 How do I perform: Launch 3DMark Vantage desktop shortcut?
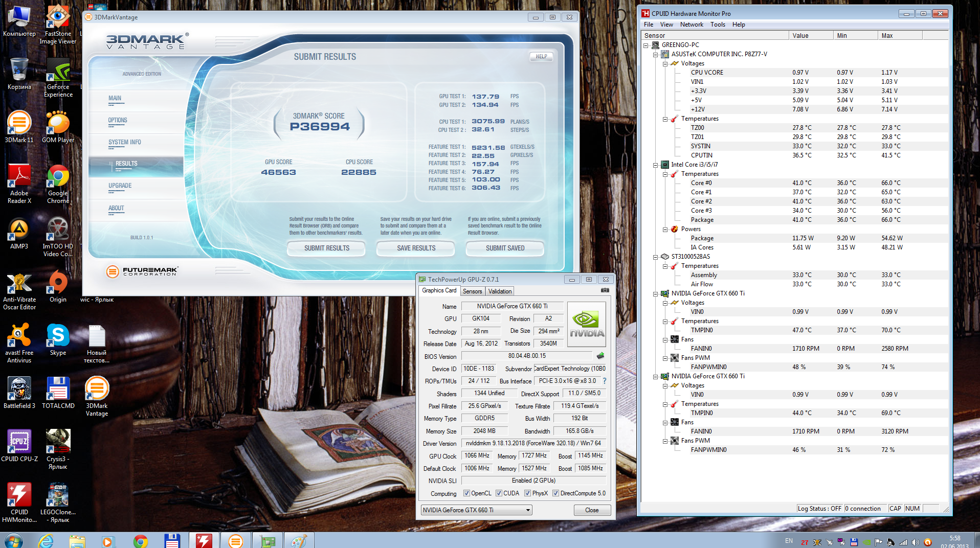tap(97, 396)
